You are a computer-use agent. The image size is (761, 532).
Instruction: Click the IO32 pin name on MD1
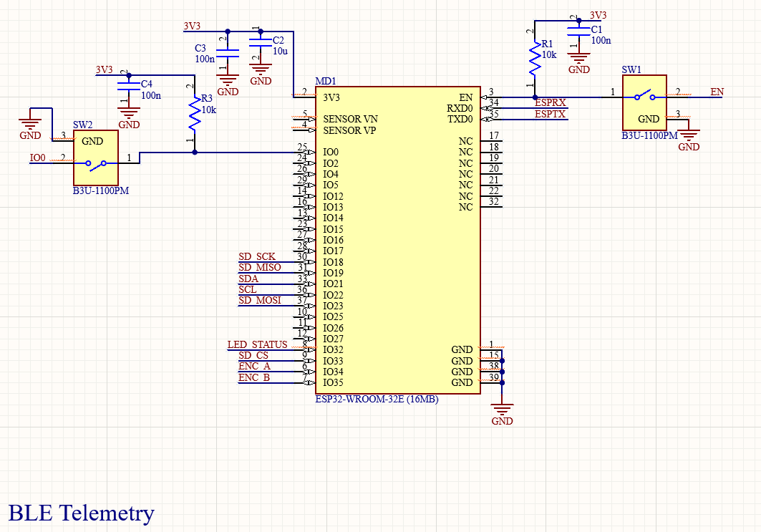[x=333, y=349]
